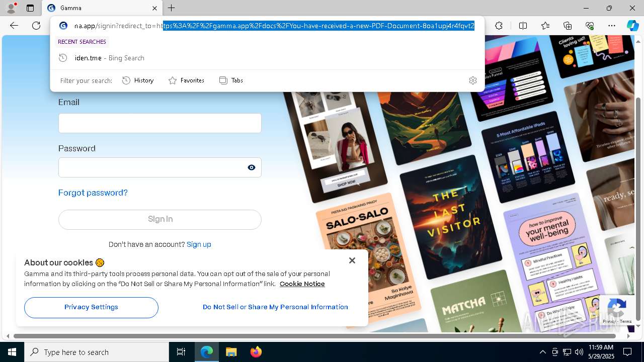Viewport: 644px width, 362px height.
Task: Open Copilot sidebar icon
Action: pyautogui.click(x=632, y=26)
